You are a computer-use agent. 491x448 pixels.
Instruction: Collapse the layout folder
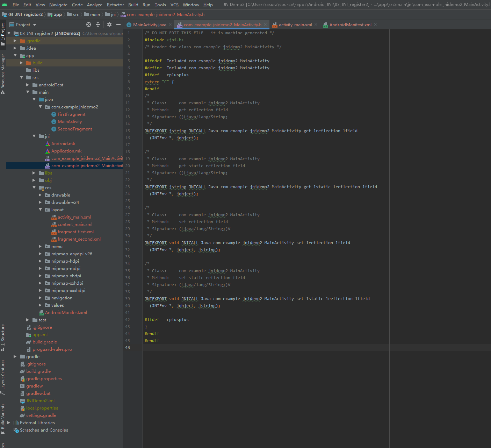[41, 209]
